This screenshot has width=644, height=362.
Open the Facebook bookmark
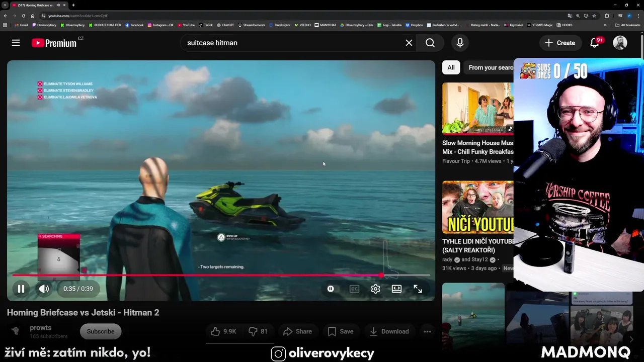pyautogui.click(x=134, y=25)
